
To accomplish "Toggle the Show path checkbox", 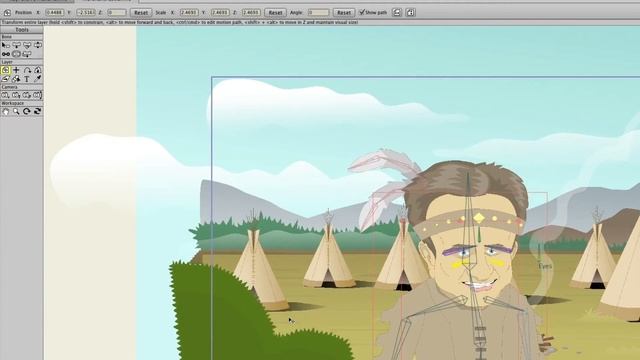I will tap(362, 12).
